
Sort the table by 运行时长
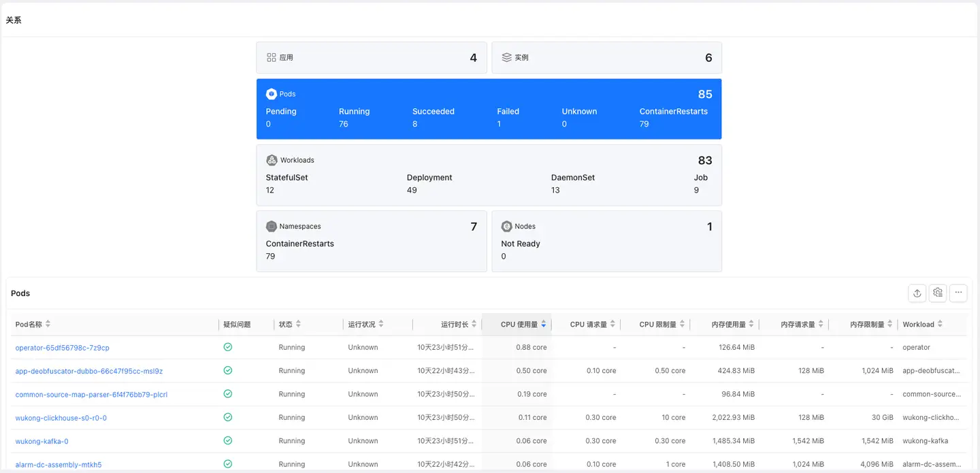point(474,325)
